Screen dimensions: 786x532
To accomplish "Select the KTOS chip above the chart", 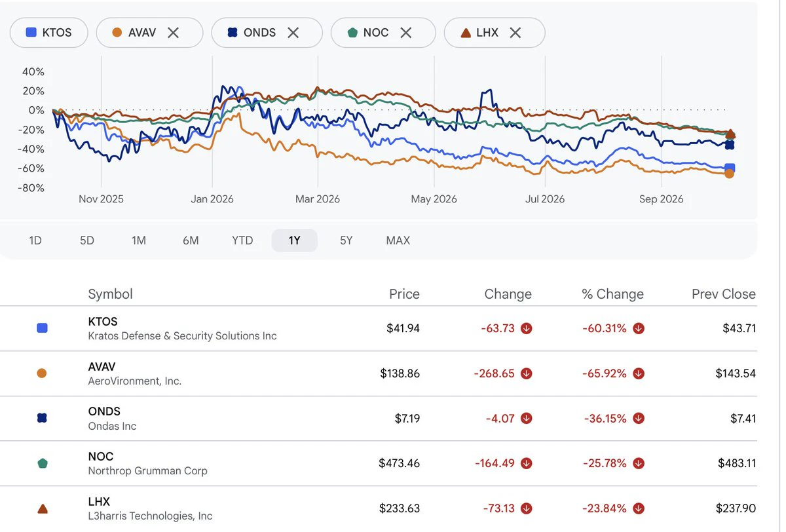I will click(49, 33).
